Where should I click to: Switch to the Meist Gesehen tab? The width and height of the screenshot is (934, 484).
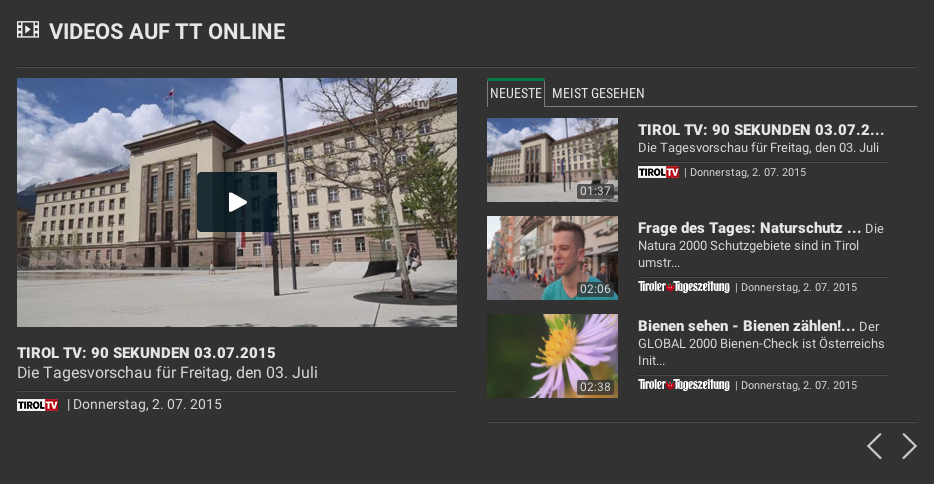(x=598, y=93)
